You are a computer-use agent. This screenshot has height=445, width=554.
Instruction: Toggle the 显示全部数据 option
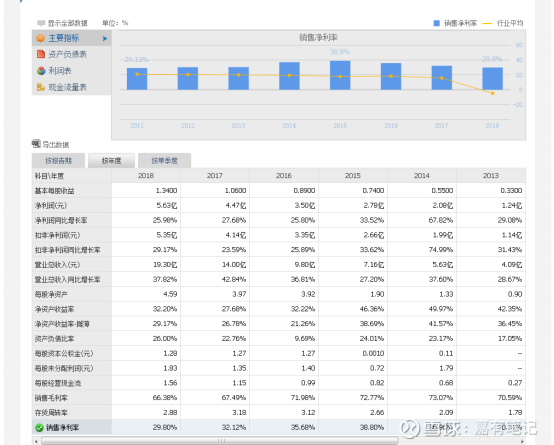[62, 23]
